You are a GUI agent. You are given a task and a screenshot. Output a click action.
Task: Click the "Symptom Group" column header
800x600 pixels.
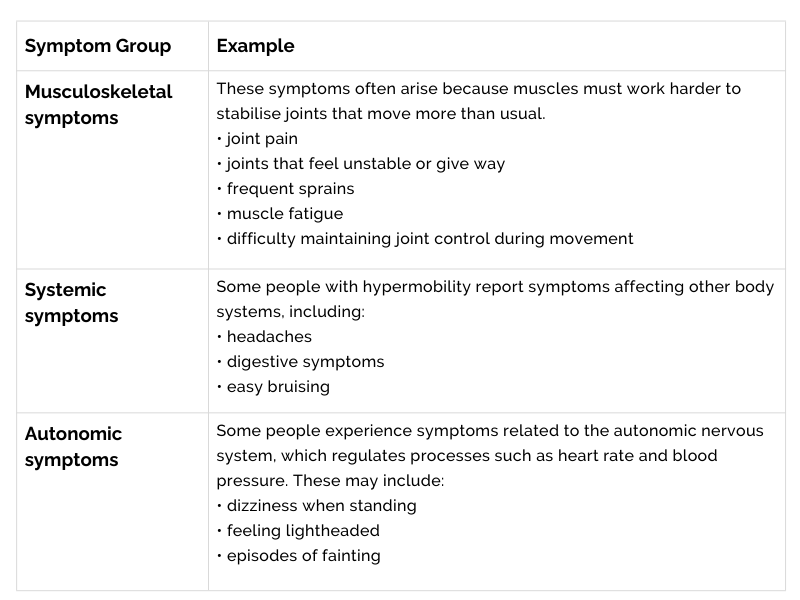[x=97, y=46]
